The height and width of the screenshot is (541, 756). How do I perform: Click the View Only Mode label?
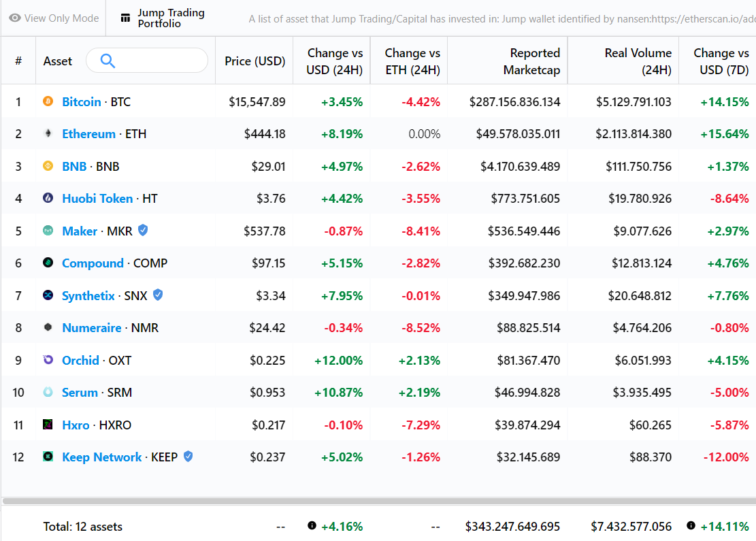pyautogui.click(x=62, y=18)
